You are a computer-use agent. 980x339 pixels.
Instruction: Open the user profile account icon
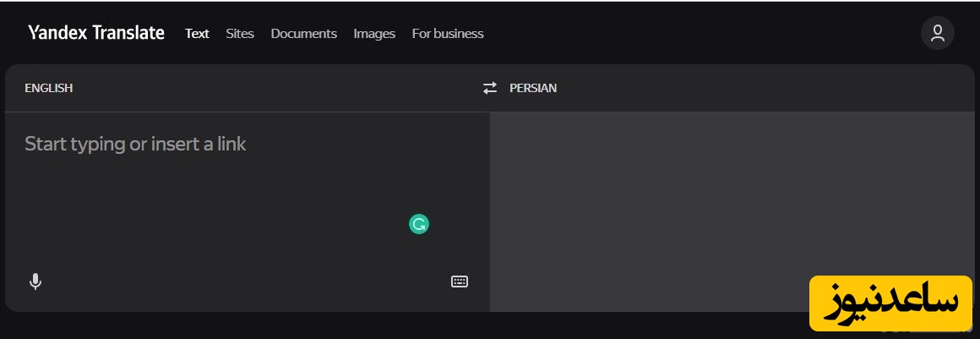coord(937,34)
